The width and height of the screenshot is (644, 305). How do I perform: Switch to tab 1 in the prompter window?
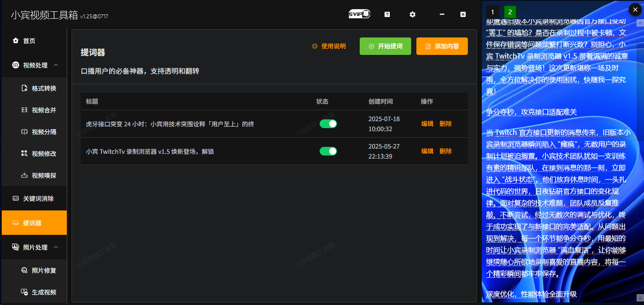click(x=493, y=12)
